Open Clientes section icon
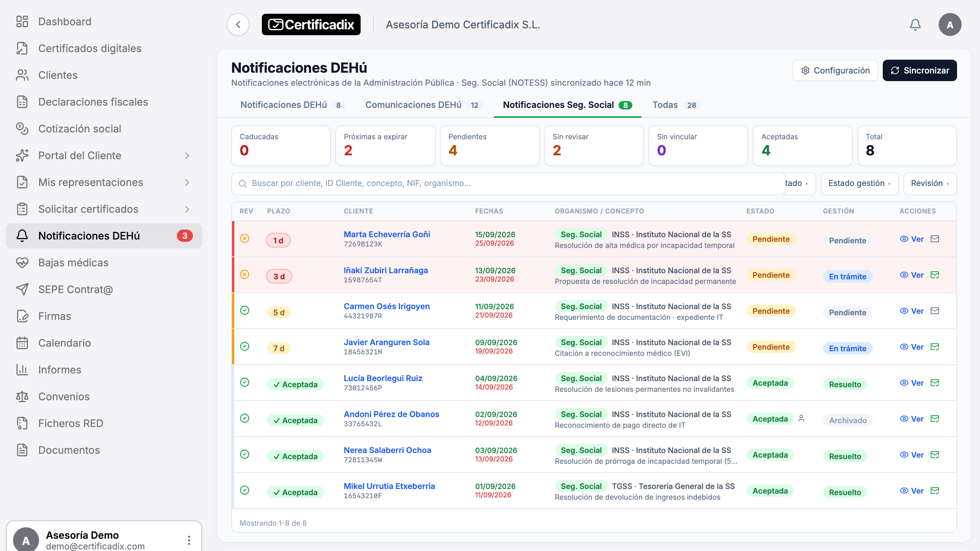 [x=22, y=75]
